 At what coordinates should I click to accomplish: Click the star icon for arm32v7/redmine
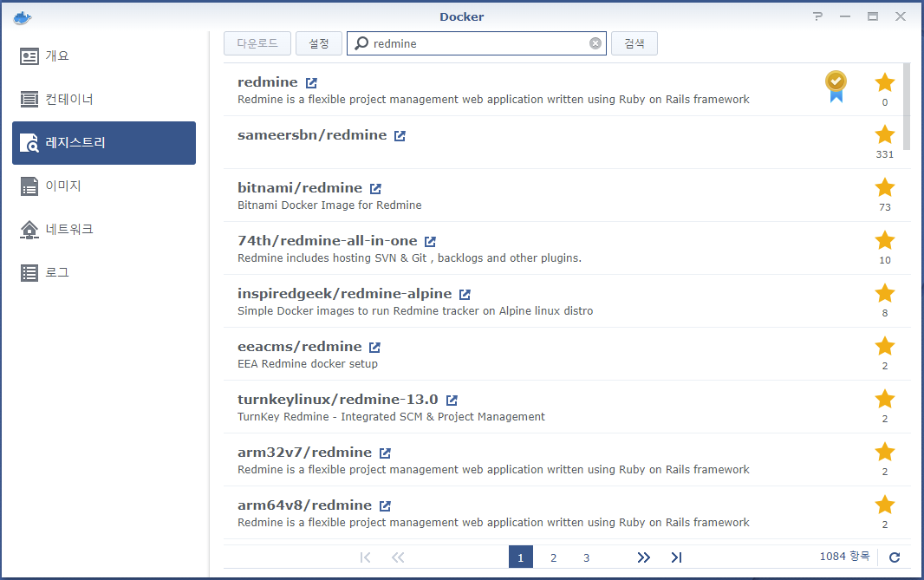pos(884,452)
